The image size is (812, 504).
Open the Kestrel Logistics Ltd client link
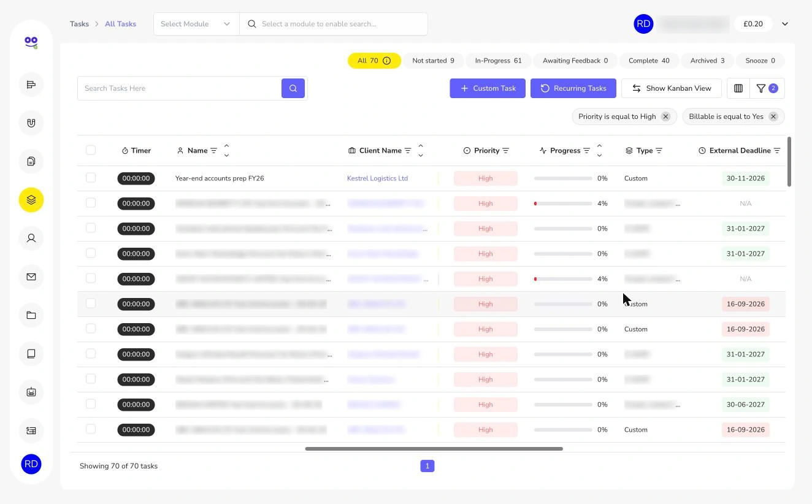pos(377,178)
